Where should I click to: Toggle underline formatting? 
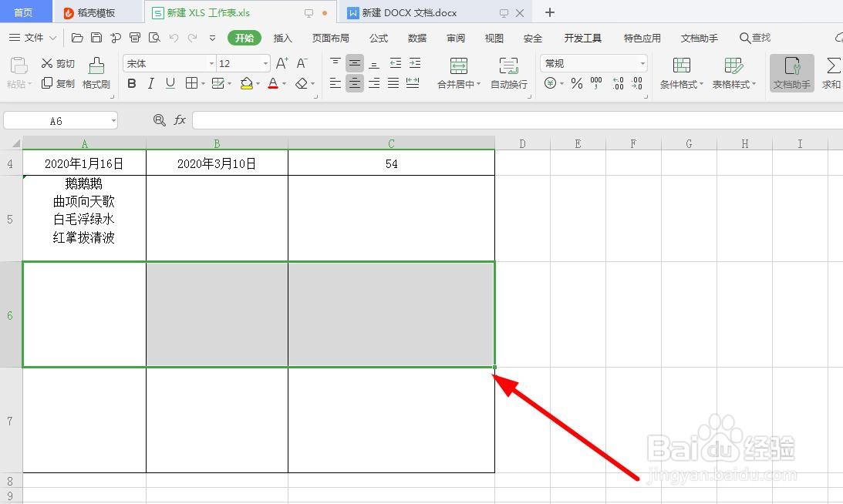tap(170, 83)
